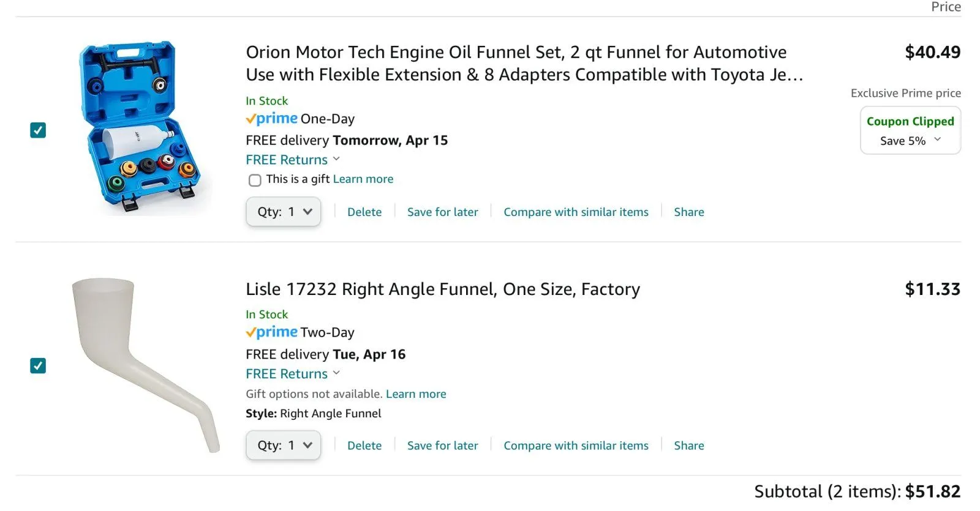Uncheck the Orion Motor Tech item checkbox
The image size is (980, 511).
point(38,130)
